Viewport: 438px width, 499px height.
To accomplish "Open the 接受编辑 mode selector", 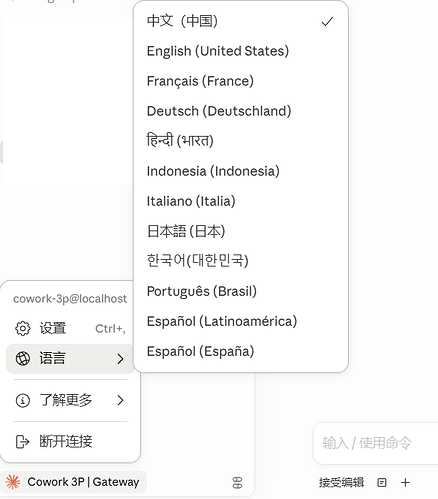I will point(341,483).
